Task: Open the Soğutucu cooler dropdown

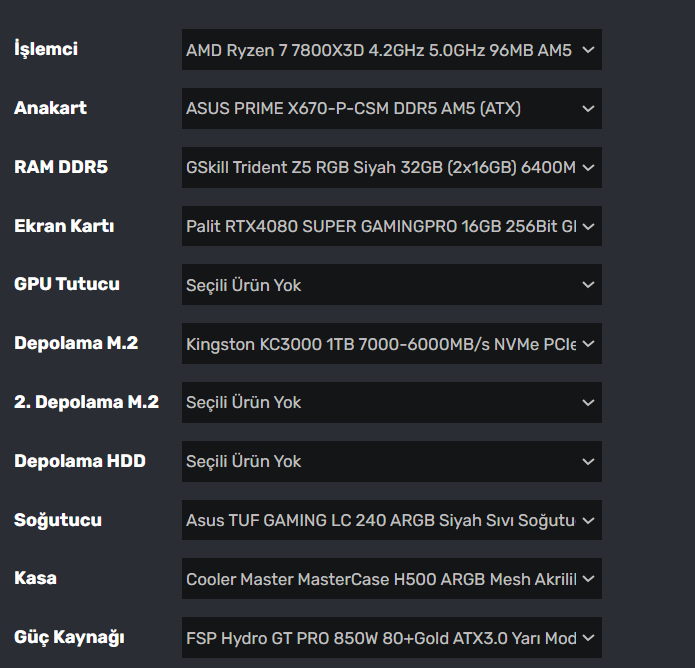Action: [391, 520]
